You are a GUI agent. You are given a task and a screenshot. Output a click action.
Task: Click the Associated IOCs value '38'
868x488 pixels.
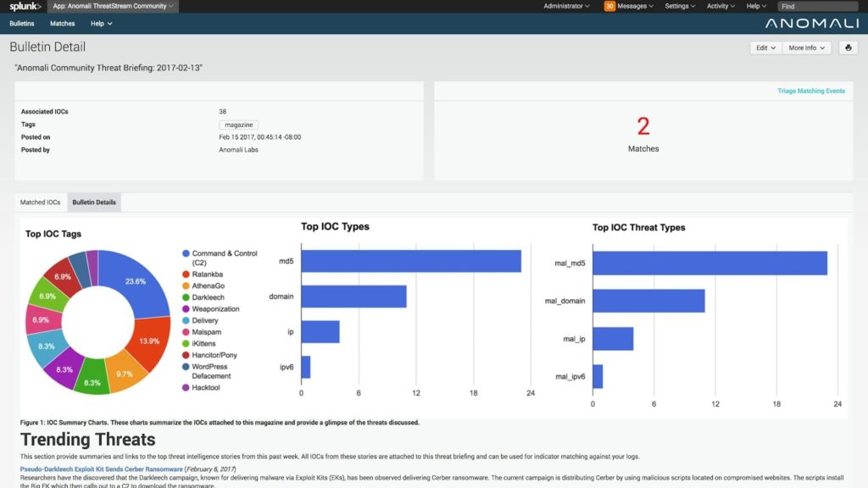[223, 112]
